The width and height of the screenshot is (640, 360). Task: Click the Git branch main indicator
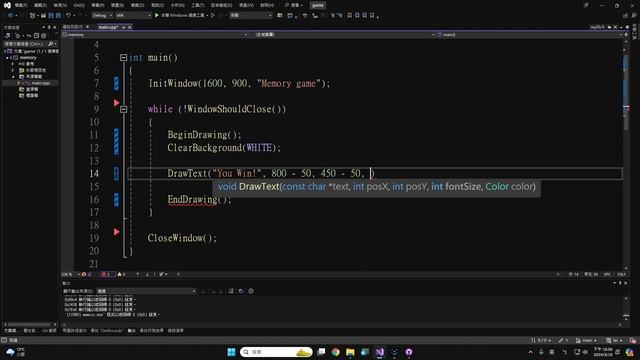[x=586, y=340]
